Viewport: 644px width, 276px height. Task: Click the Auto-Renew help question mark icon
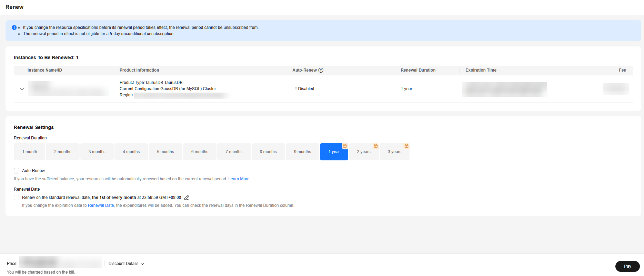pyautogui.click(x=321, y=70)
